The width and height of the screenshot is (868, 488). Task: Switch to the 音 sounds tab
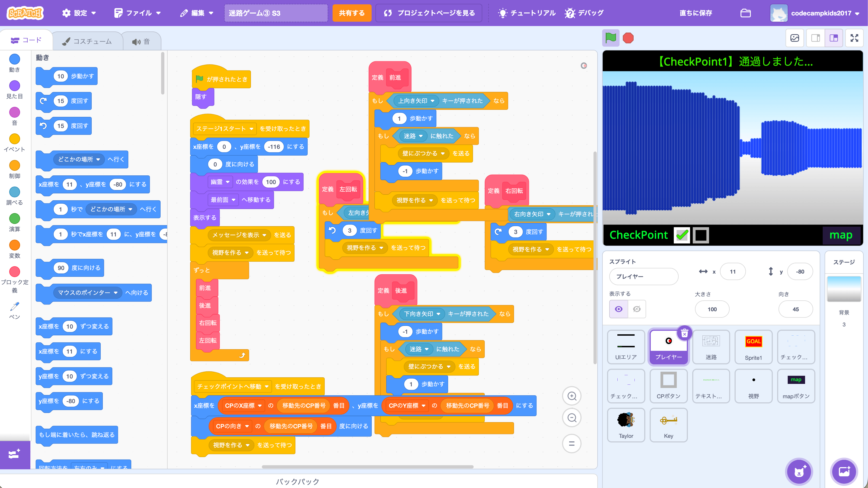pyautogui.click(x=141, y=41)
